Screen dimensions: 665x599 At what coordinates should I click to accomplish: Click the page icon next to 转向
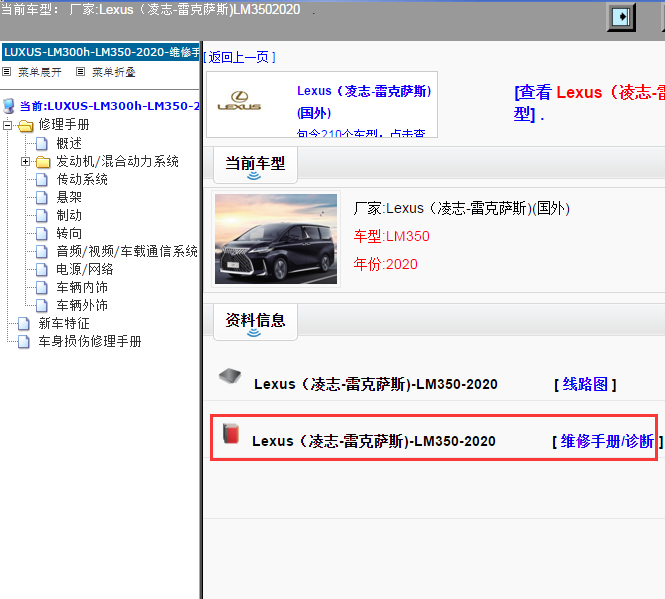point(42,234)
